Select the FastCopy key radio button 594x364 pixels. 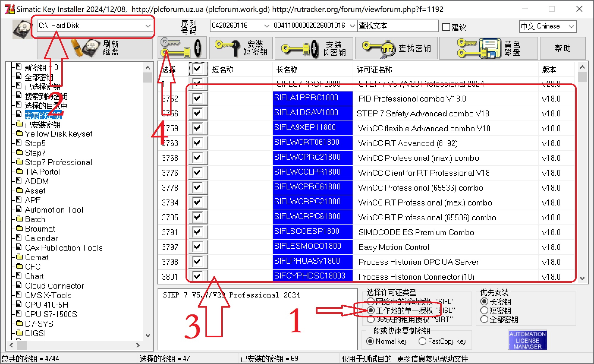(x=422, y=341)
